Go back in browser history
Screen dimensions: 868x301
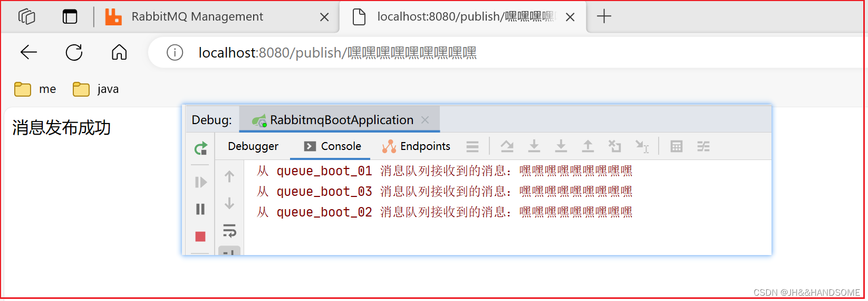[x=28, y=52]
